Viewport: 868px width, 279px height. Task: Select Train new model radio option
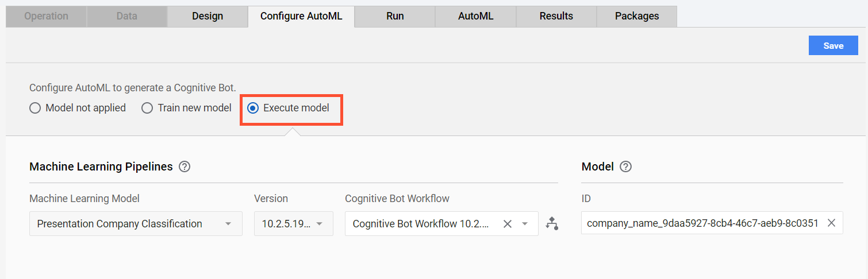pyautogui.click(x=186, y=108)
